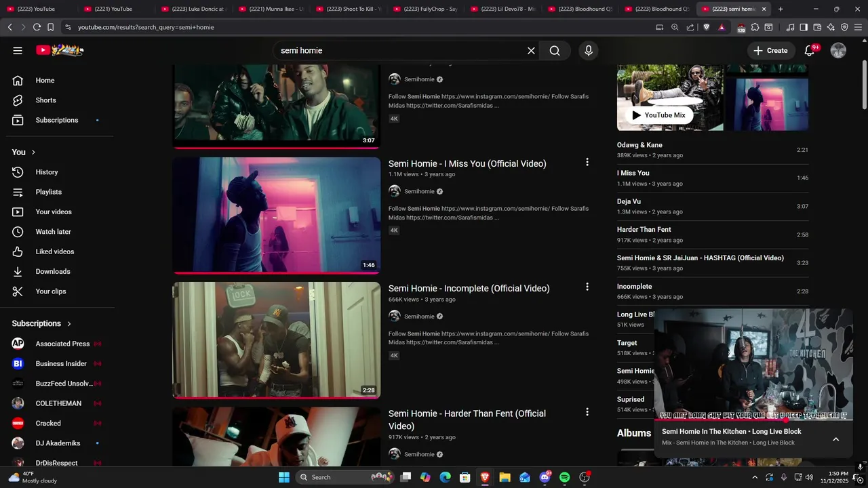Open File Explorer from the taskbar
Viewport: 868px width, 488px height.
coord(505,477)
